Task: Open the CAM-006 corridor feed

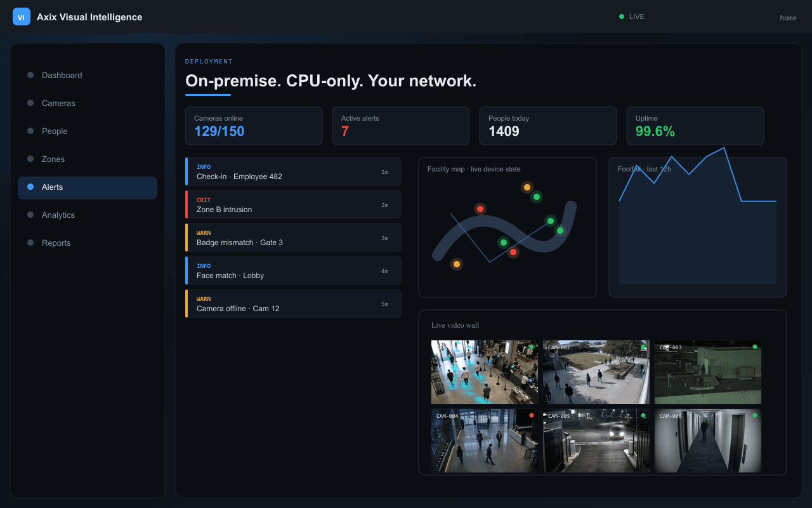Action: click(x=708, y=441)
